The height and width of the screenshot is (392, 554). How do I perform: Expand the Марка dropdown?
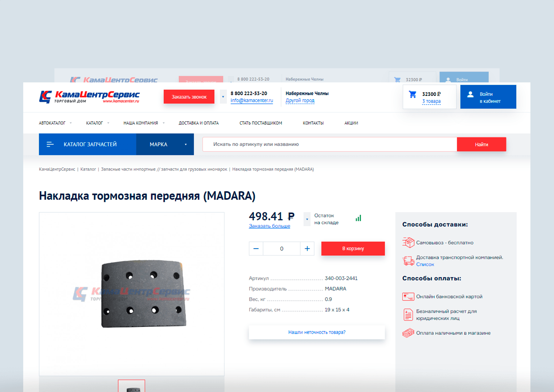tap(165, 144)
